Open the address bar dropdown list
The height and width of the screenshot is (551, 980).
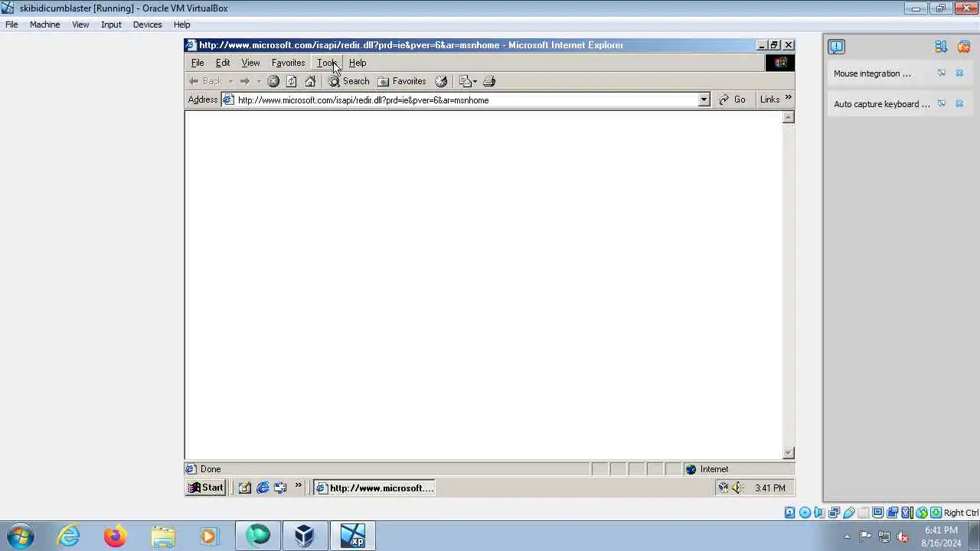pos(704,99)
